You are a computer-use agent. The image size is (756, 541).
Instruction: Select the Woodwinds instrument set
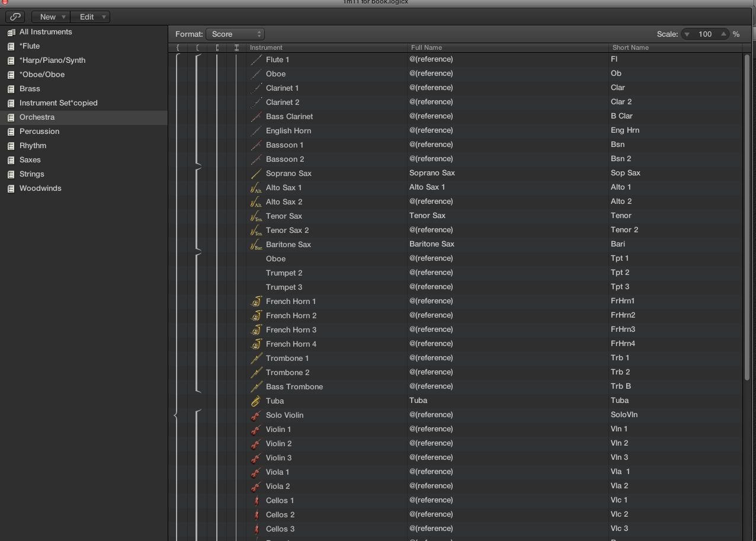coord(84,188)
